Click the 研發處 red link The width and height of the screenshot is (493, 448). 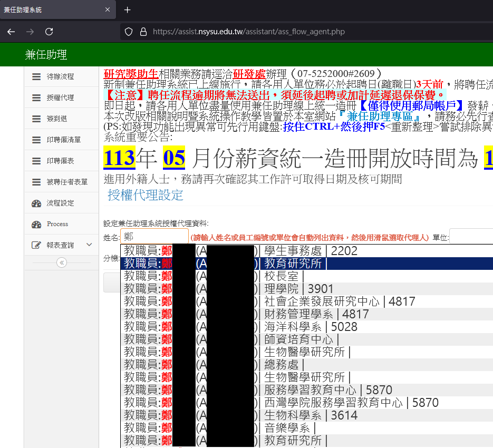tap(249, 74)
